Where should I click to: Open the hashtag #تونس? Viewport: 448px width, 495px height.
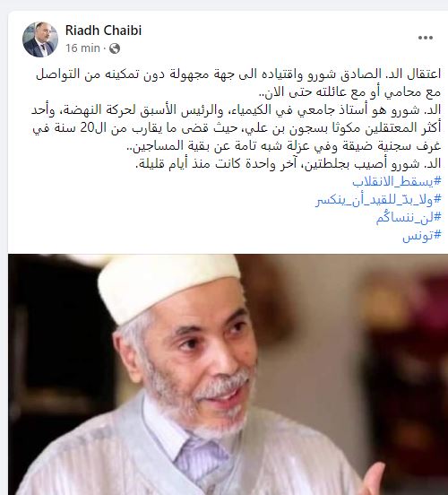click(x=421, y=236)
